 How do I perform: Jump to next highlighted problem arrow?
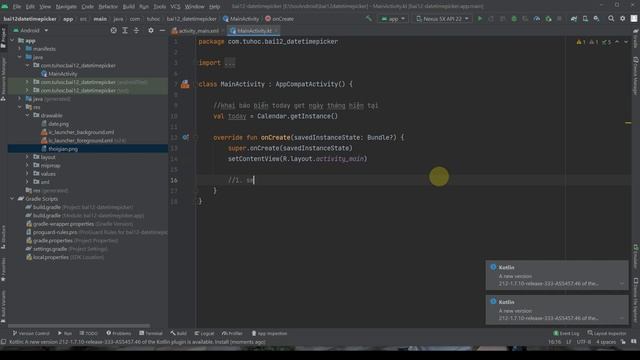[x=626, y=42]
